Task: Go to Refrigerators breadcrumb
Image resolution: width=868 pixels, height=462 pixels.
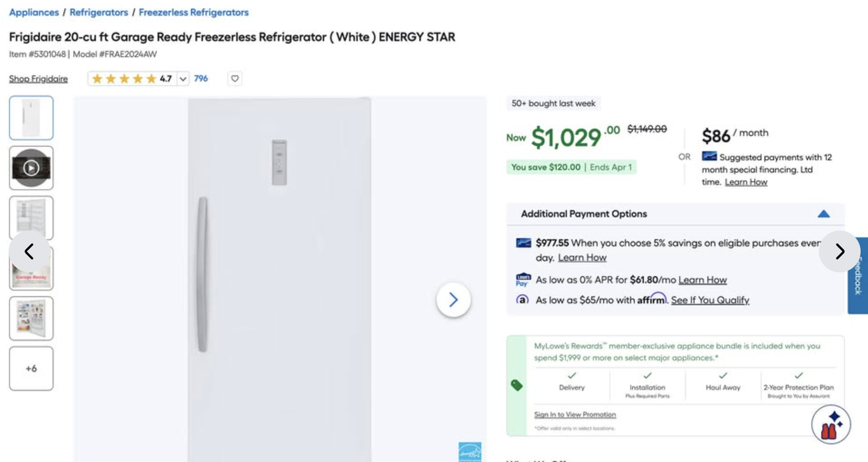Action: tap(99, 12)
